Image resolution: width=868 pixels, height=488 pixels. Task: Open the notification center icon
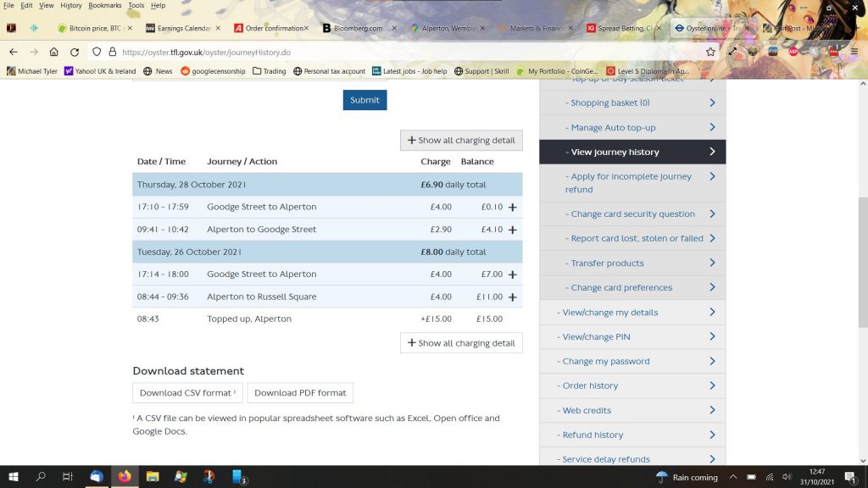(x=851, y=476)
